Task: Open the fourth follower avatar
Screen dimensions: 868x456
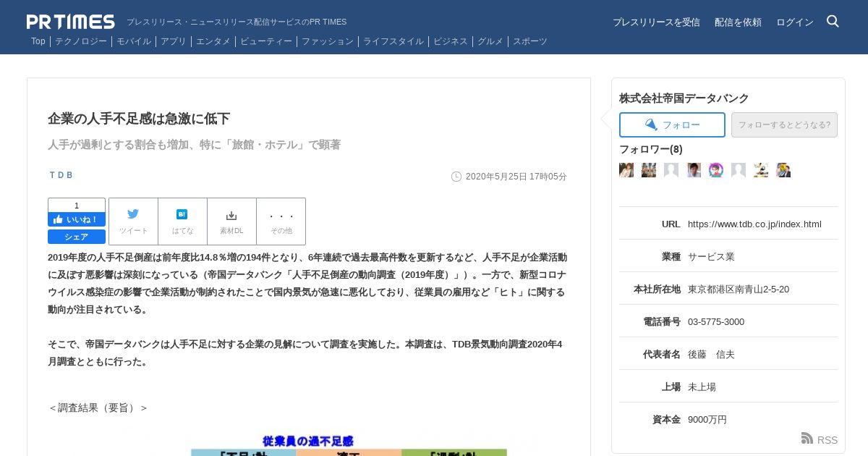Action: point(694,170)
